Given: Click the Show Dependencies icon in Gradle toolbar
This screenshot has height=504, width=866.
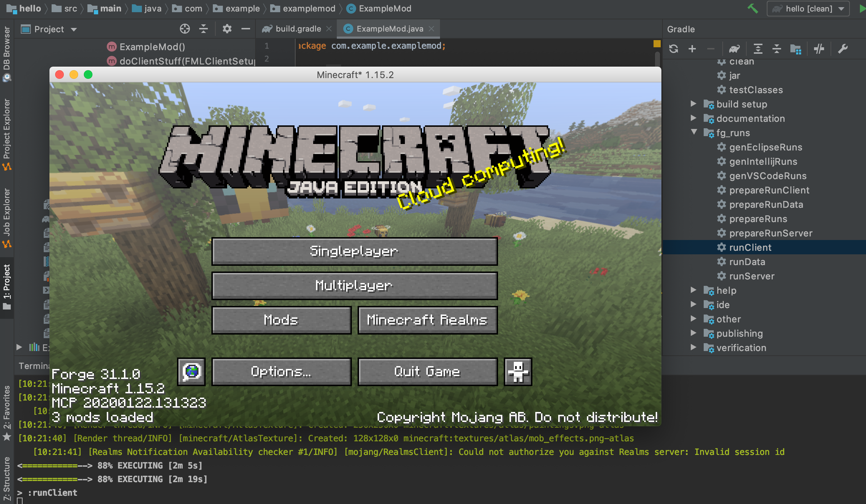Looking at the screenshot, I should 795,49.
